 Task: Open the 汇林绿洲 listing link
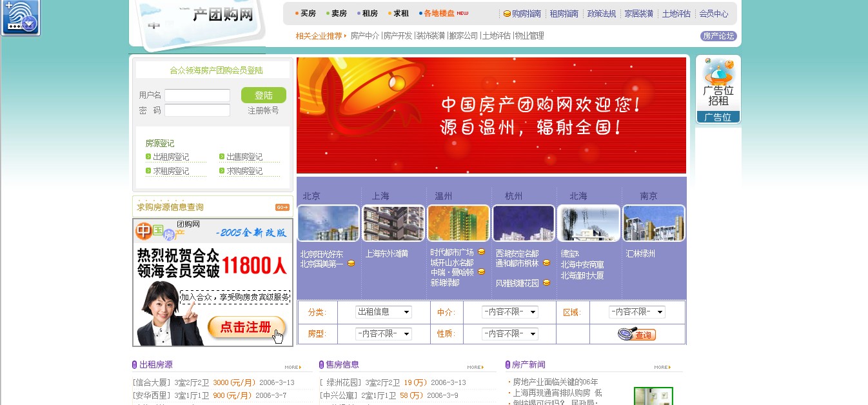pyautogui.click(x=640, y=254)
